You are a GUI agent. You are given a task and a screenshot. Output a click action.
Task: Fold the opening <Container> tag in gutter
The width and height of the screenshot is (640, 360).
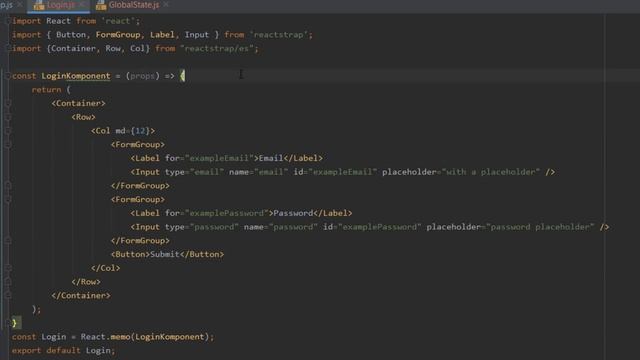coord(8,104)
